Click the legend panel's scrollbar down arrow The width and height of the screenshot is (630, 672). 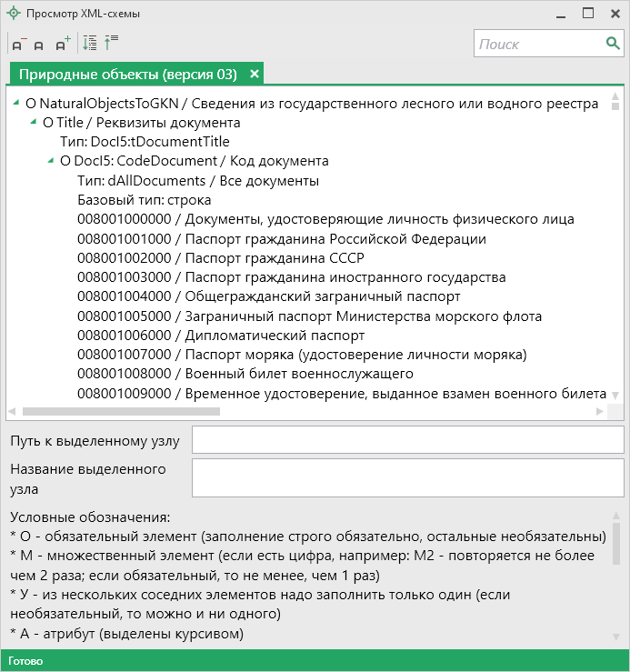pyautogui.click(x=615, y=636)
